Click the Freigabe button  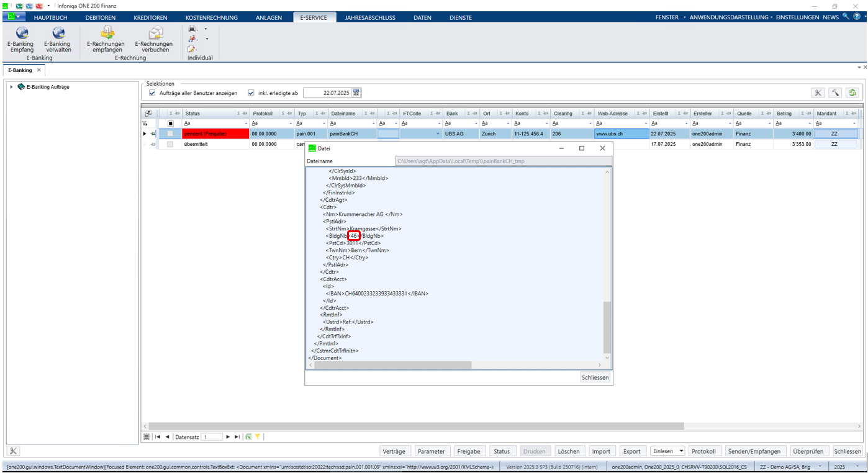[x=468, y=451]
